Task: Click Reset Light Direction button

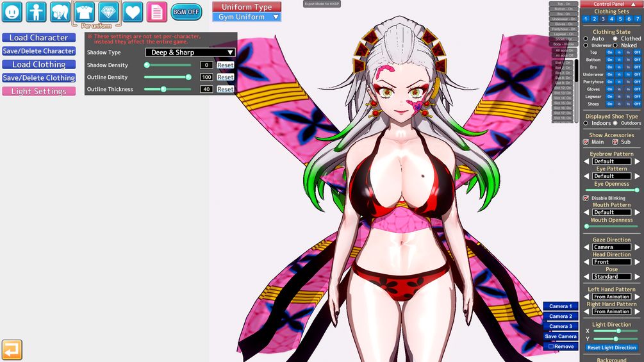Action: pyautogui.click(x=611, y=348)
